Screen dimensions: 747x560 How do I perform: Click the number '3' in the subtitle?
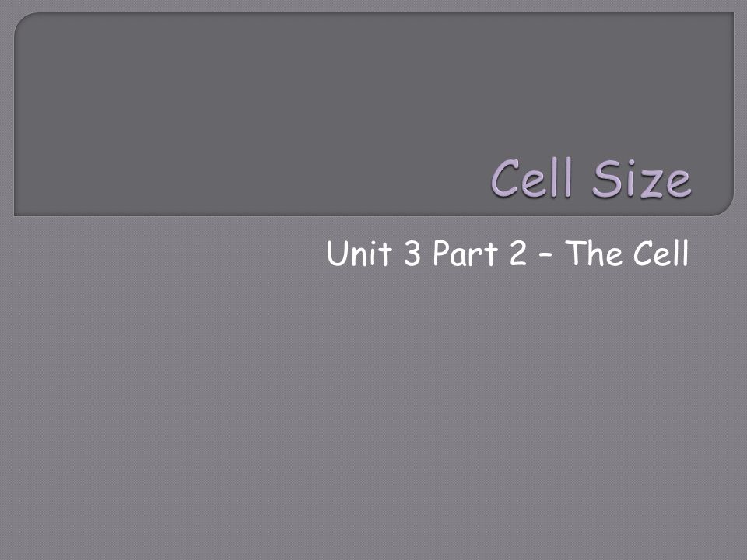[x=412, y=254]
